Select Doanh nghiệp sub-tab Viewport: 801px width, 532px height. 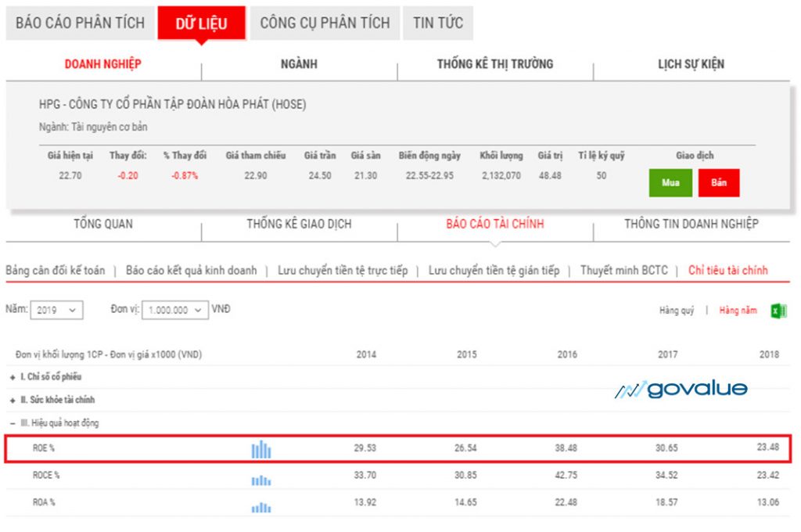coord(102,64)
